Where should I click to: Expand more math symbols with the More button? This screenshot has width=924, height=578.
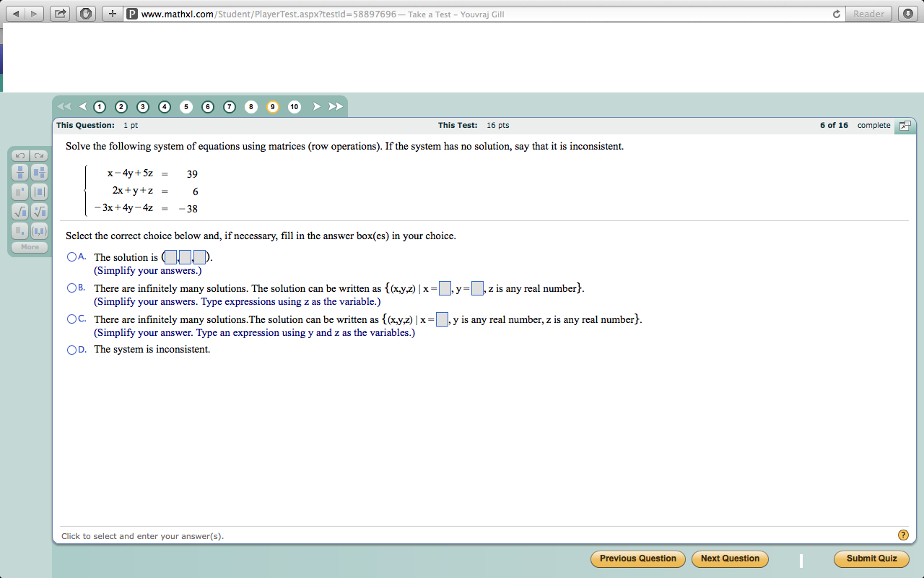[x=30, y=247]
